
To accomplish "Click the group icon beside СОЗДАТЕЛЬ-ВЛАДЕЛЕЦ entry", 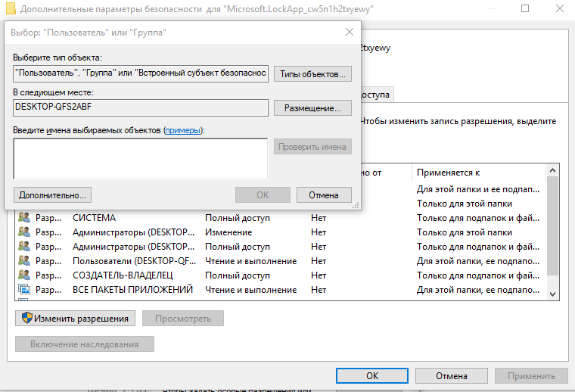I will [24, 275].
